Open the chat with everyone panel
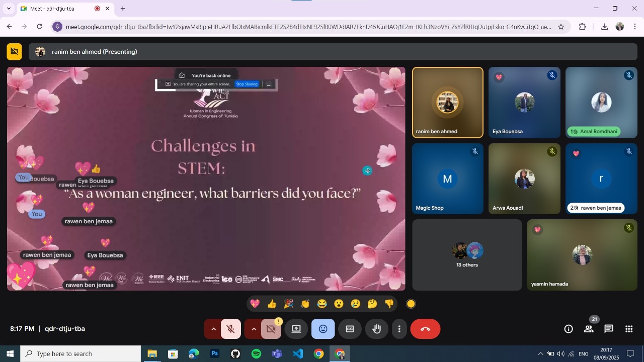644x362 pixels. click(609, 329)
